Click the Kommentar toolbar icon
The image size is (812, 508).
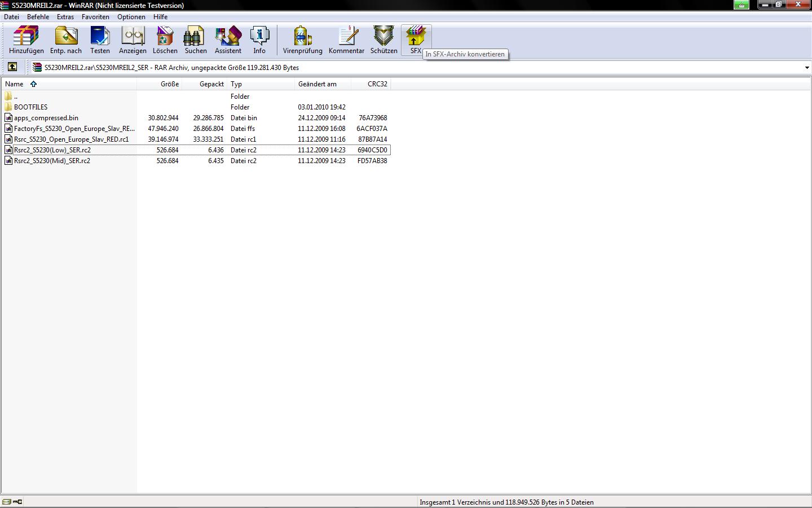[347, 36]
